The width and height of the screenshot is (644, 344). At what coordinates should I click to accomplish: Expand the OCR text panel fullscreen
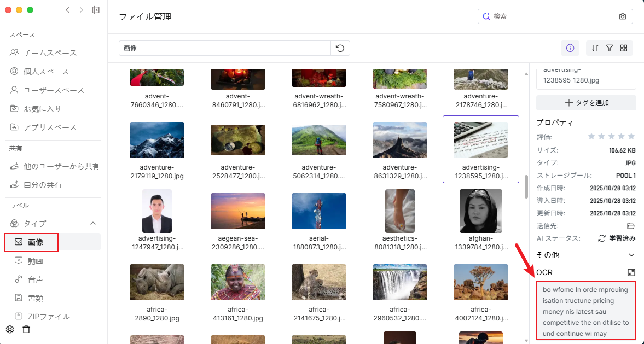(631, 272)
